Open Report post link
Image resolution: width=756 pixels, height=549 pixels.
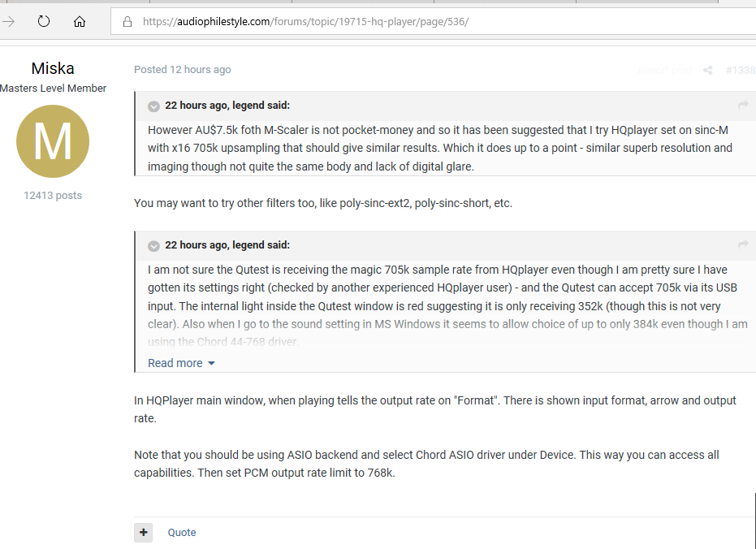(x=665, y=71)
